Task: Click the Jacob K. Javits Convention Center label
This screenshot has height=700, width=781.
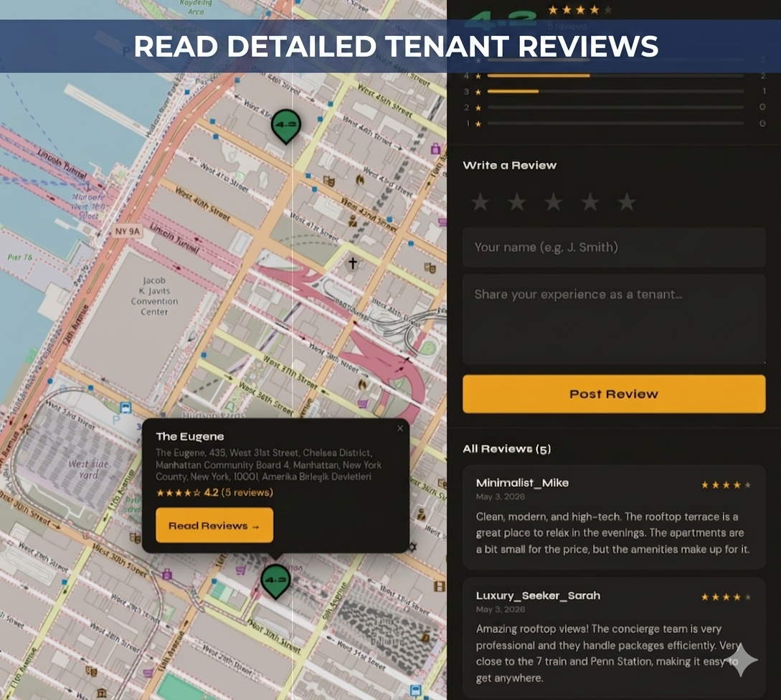Action: click(154, 296)
